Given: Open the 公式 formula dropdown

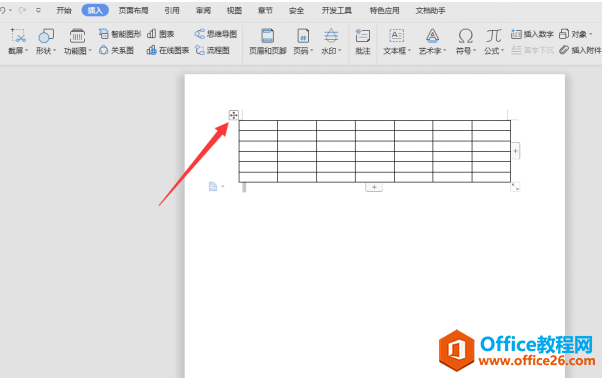Looking at the screenshot, I should (x=494, y=41).
